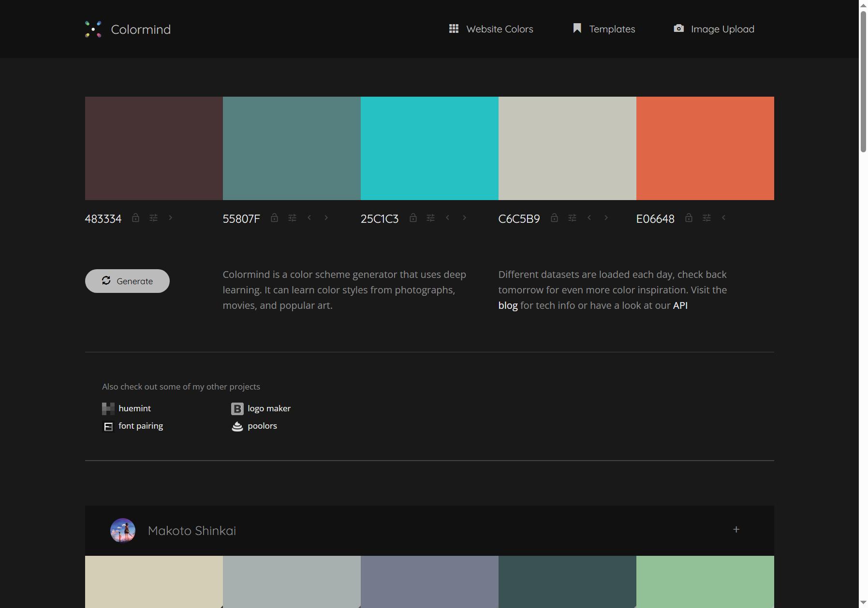The height and width of the screenshot is (608, 868).
Task: Click the C6C5B9 hex code
Action: tap(519, 219)
